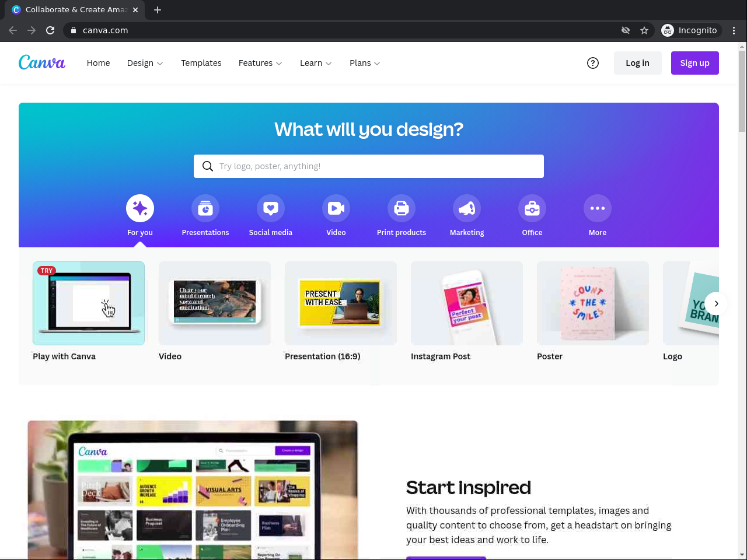Click the site lock icon
Screen dimensions: 747x560
(x=74, y=30)
